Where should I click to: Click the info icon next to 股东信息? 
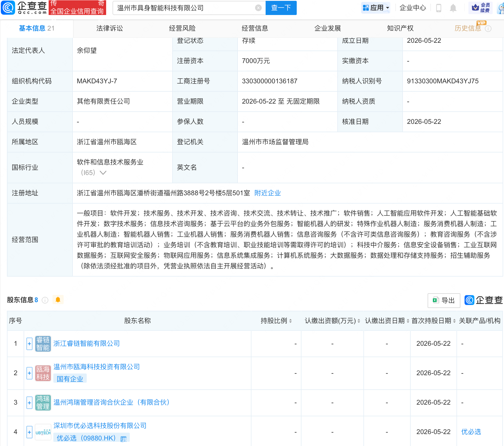point(45,300)
